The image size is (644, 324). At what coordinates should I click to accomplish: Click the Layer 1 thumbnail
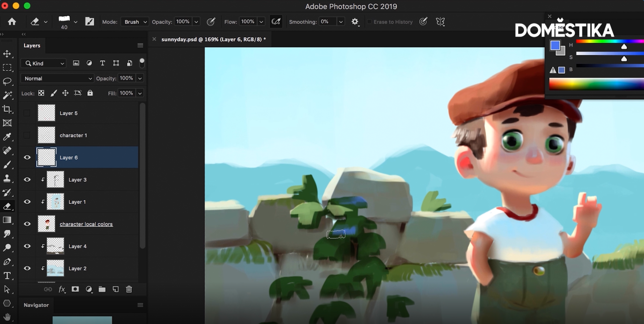55,202
